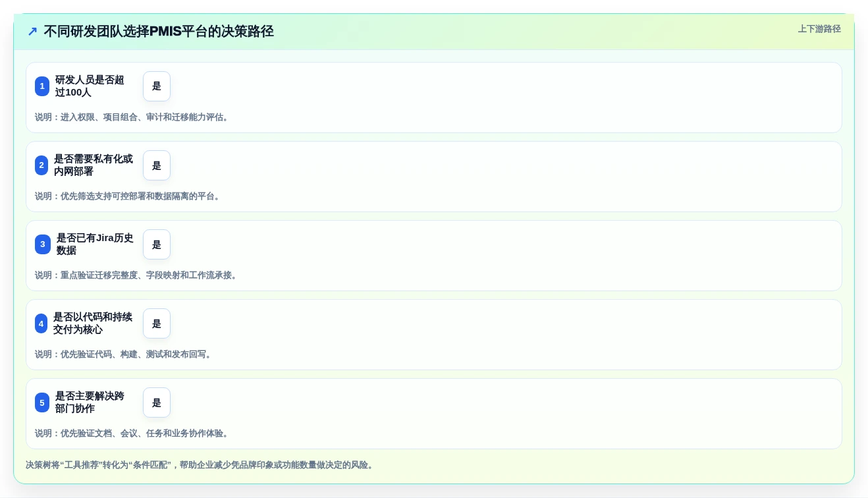Click the footer summary starting 决策树将
This screenshot has height=498, width=868.
[x=200, y=465]
